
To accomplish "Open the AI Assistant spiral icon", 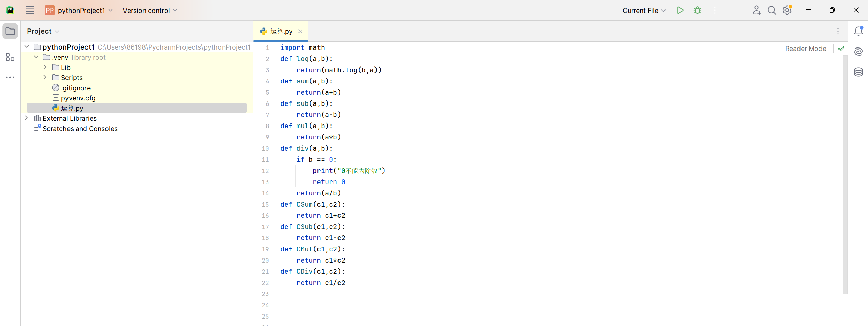I will click(858, 52).
